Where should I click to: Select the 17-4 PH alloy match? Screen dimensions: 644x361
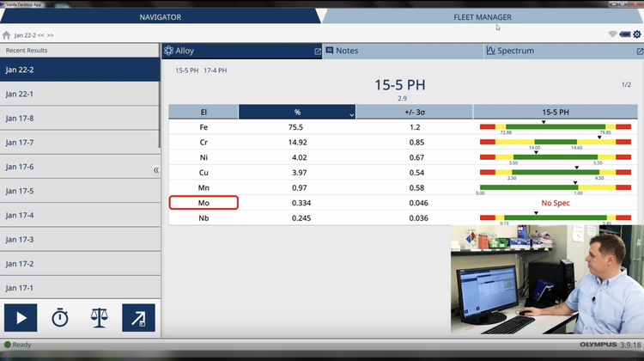pyautogui.click(x=216, y=70)
